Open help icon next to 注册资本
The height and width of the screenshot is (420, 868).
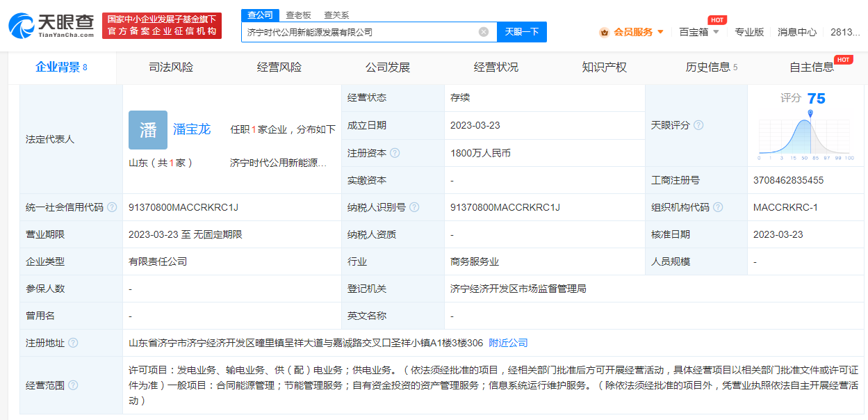click(395, 153)
